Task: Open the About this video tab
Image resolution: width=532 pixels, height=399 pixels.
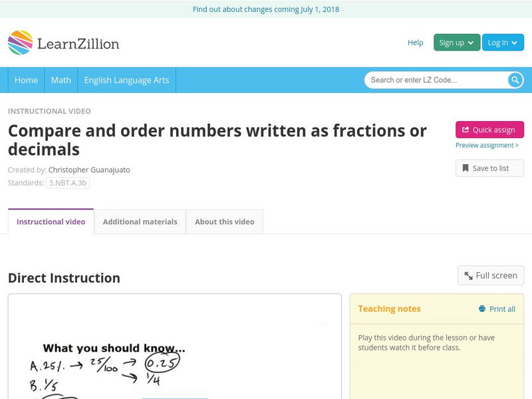Action: (x=224, y=221)
